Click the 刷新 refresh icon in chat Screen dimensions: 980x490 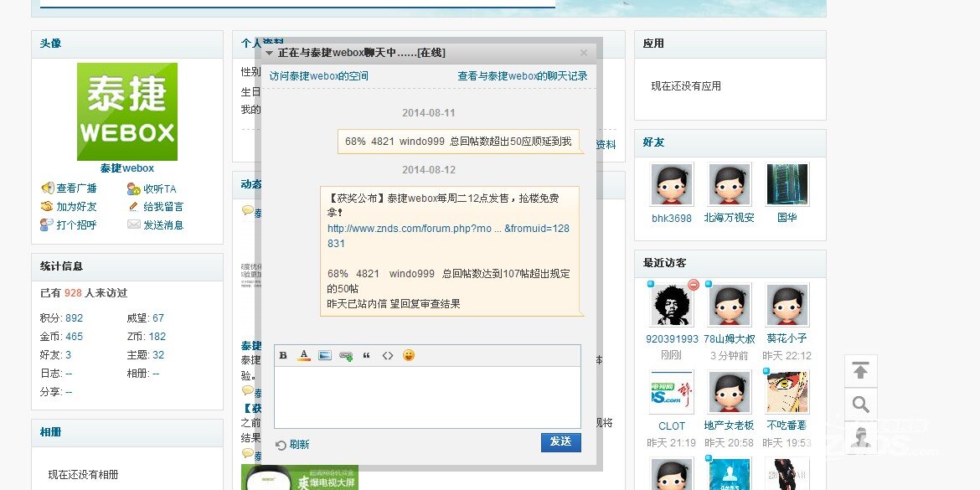(x=281, y=445)
